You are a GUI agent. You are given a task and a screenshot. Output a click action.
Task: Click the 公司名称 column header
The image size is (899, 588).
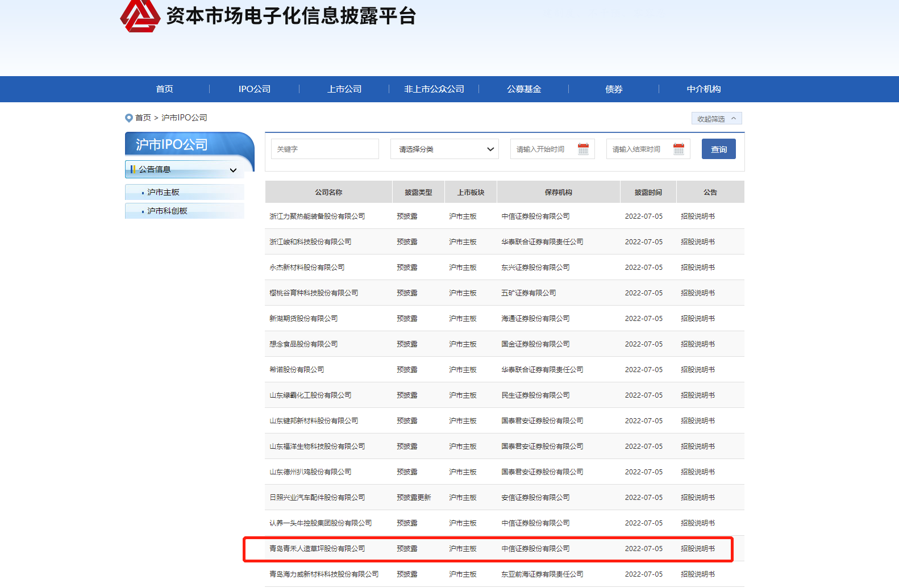point(328,193)
